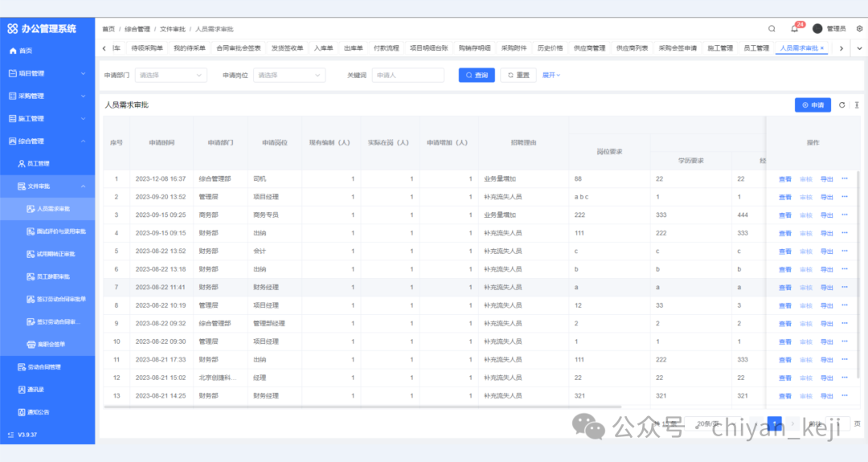The height and width of the screenshot is (462, 868).
Task: Click the table density icon at far right
Action: click(x=857, y=105)
